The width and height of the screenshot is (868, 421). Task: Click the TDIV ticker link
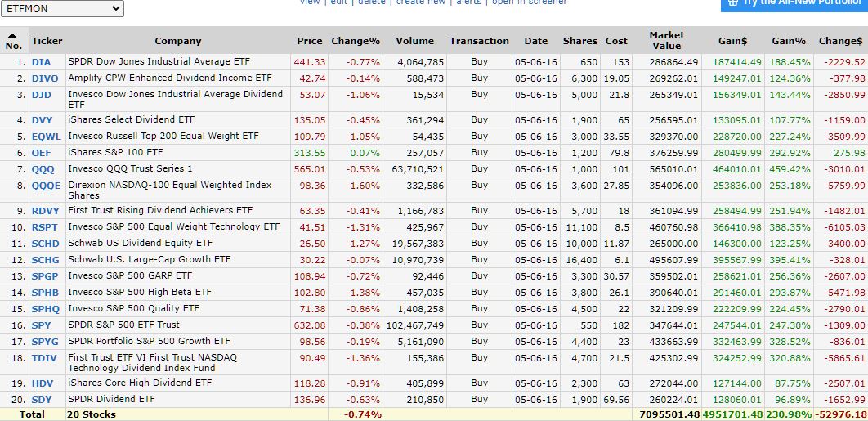click(44, 358)
